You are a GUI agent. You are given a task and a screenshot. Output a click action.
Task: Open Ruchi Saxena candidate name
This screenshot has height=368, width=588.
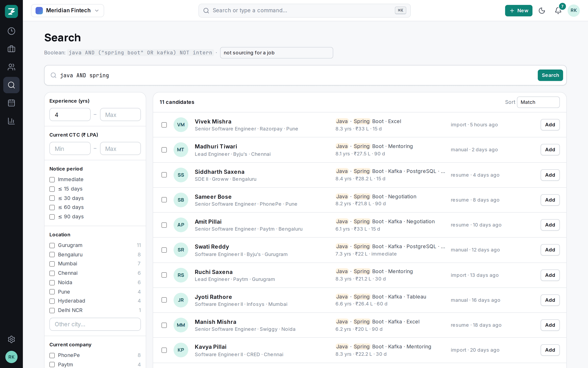[x=214, y=272]
